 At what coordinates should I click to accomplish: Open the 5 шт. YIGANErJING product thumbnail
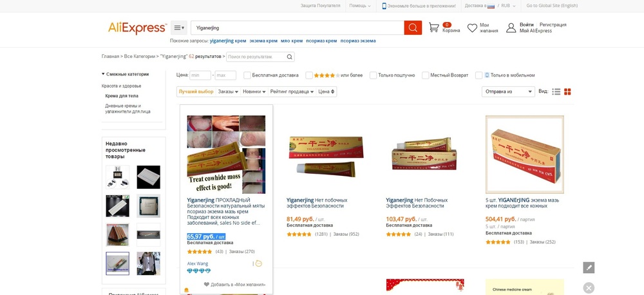524,154
